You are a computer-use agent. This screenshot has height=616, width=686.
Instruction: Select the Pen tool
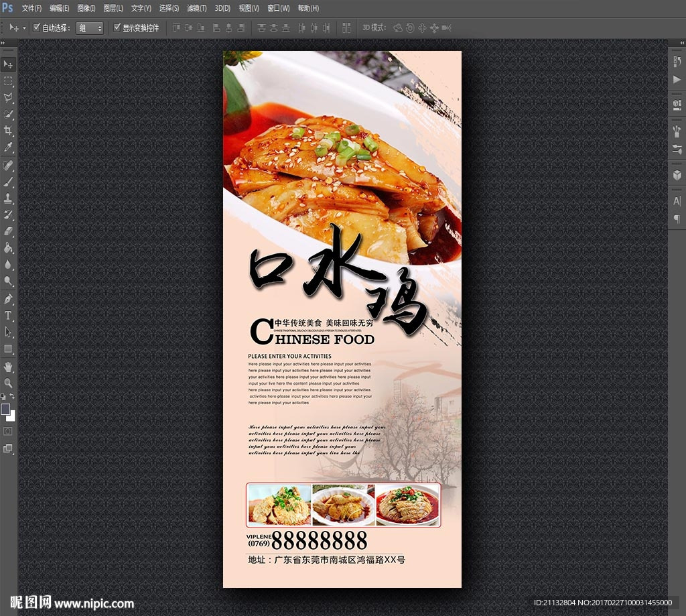coord(8,299)
